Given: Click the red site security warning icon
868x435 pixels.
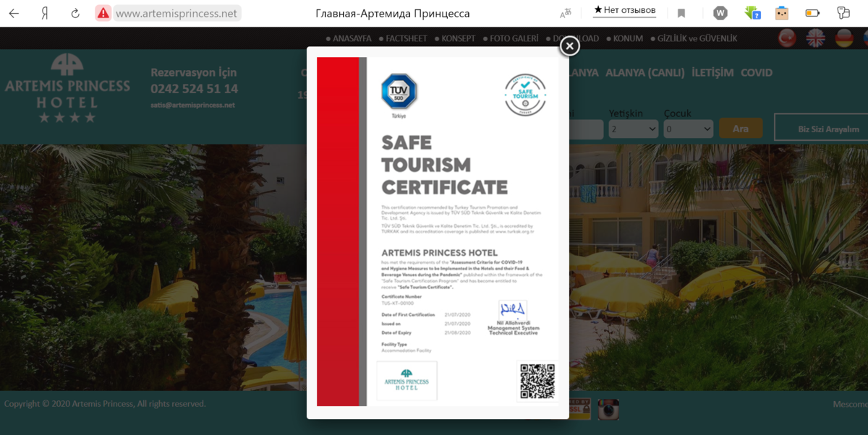Looking at the screenshot, I should 103,13.
